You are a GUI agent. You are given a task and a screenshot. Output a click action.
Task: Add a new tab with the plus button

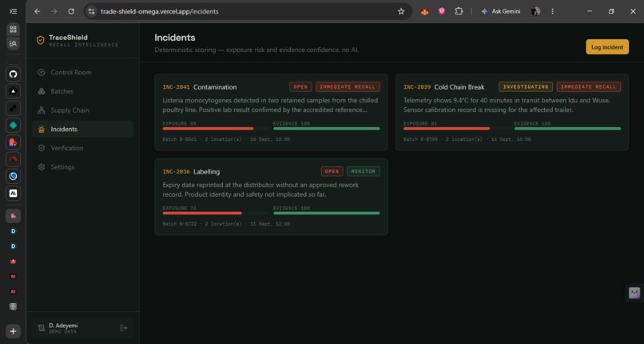(13, 331)
